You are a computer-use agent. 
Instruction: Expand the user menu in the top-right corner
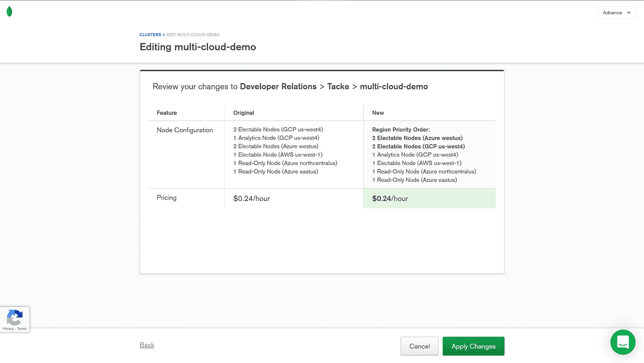[617, 12]
